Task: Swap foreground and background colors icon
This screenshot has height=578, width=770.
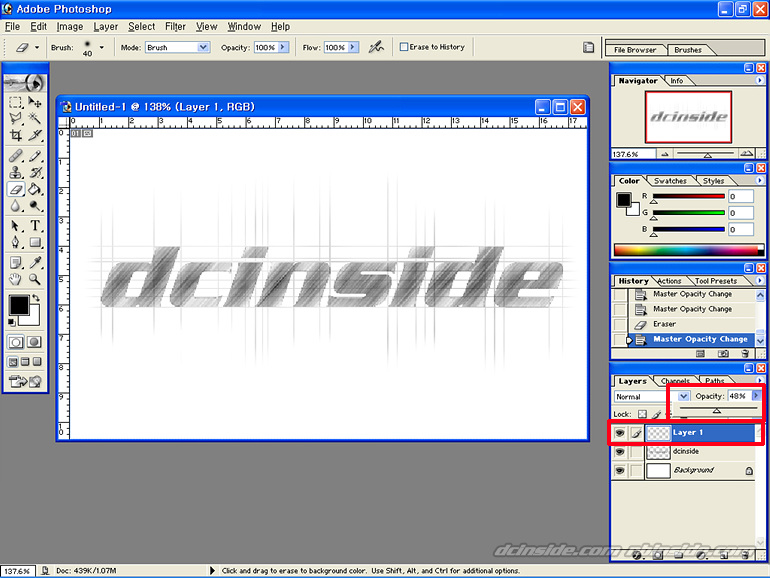Action: [x=36, y=298]
